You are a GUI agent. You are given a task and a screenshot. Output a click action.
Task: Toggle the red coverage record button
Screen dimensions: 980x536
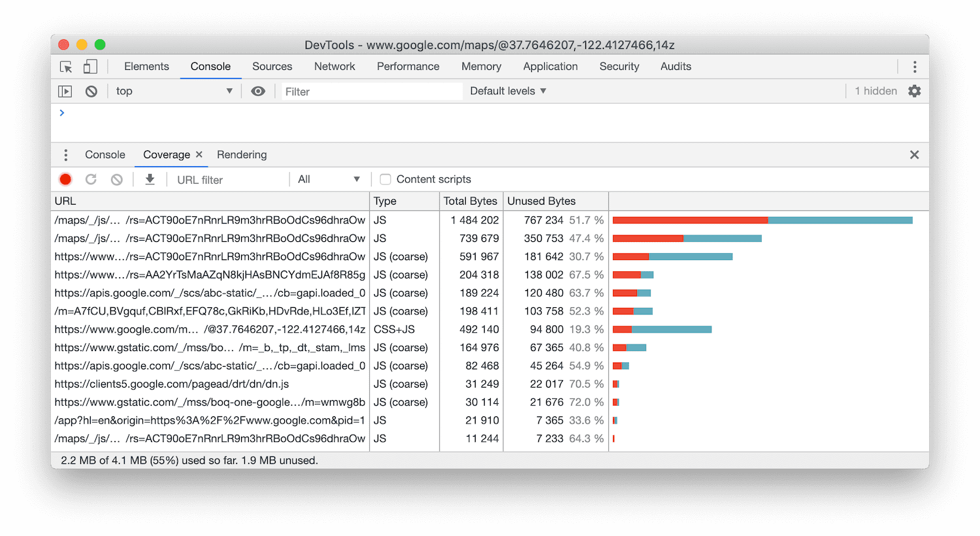65,180
